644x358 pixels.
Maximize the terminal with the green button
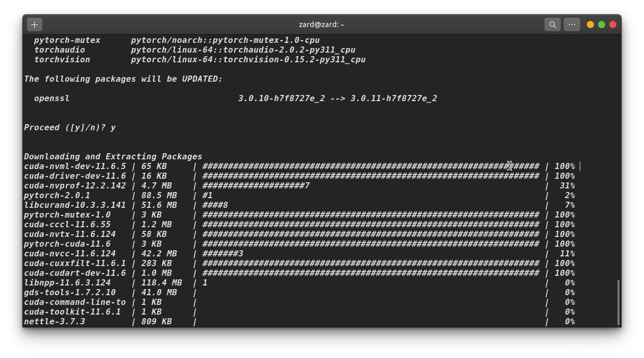[602, 25]
